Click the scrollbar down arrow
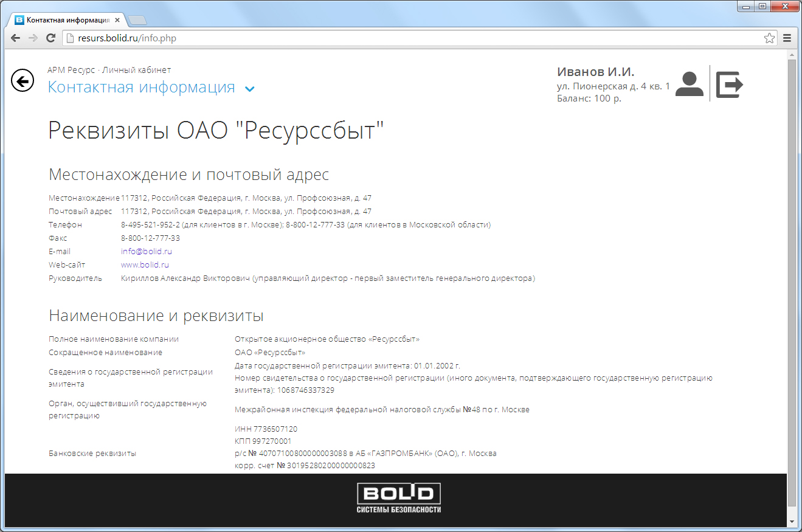This screenshot has height=532, width=802. pyautogui.click(x=791, y=521)
